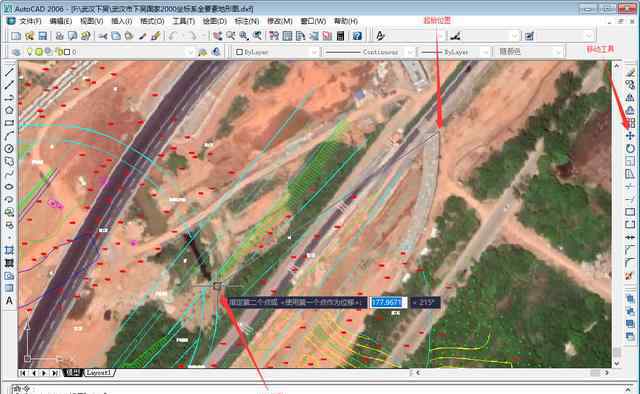Open the 修改(M) menu
Image resolution: width=640 pixels, height=394 pixels.
[x=280, y=21]
